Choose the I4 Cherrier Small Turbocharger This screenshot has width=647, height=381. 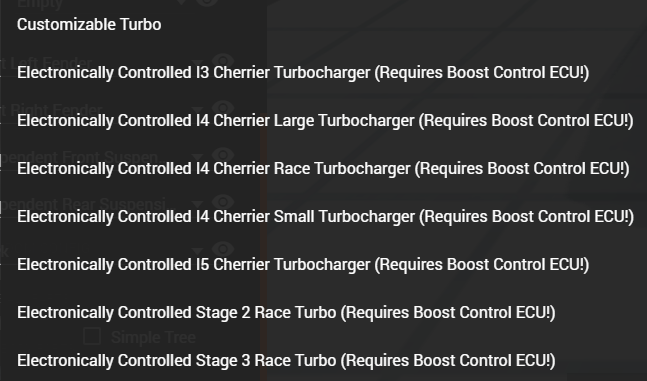[x=325, y=216]
